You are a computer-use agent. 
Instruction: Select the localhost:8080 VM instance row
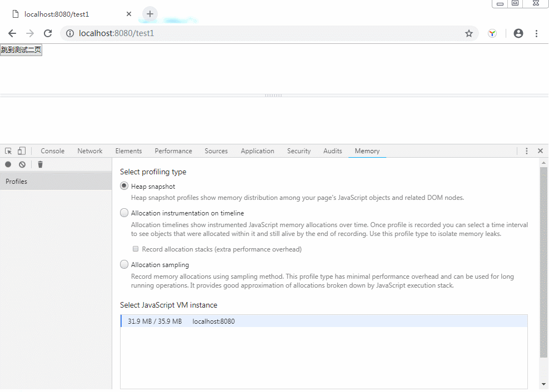pyautogui.click(x=324, y=321)
